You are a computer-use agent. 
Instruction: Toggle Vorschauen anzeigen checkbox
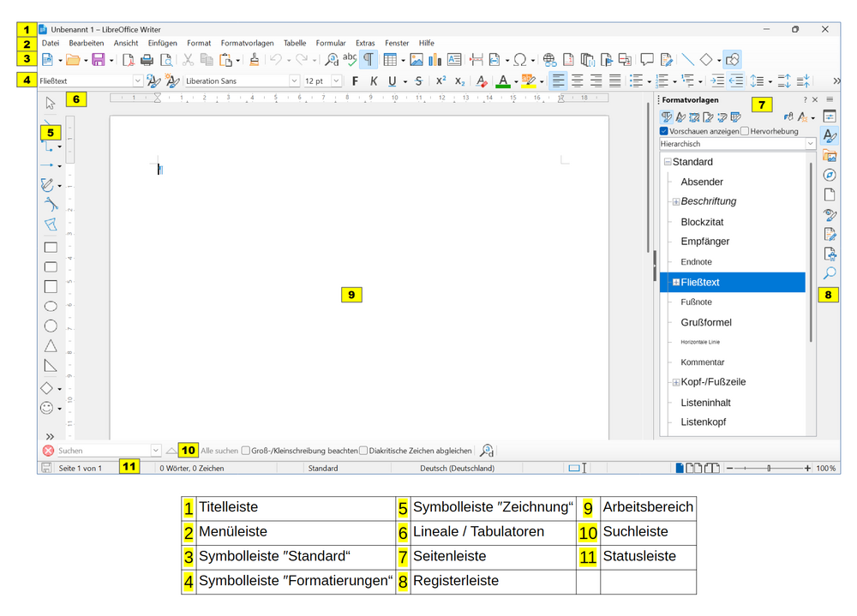click(x=664, y=131)
